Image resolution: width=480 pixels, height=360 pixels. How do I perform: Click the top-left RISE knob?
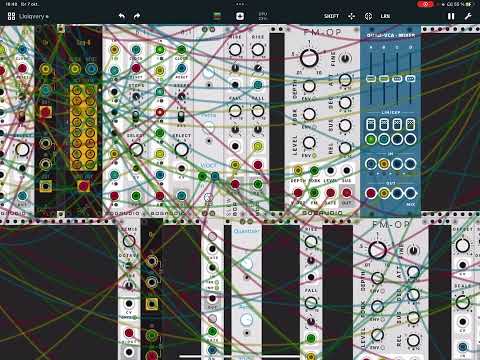tap(235, 50)
